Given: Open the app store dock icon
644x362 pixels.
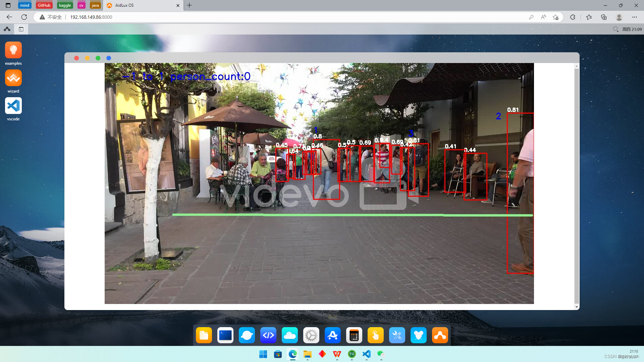Looking at the screenshot, I should 333,335.
